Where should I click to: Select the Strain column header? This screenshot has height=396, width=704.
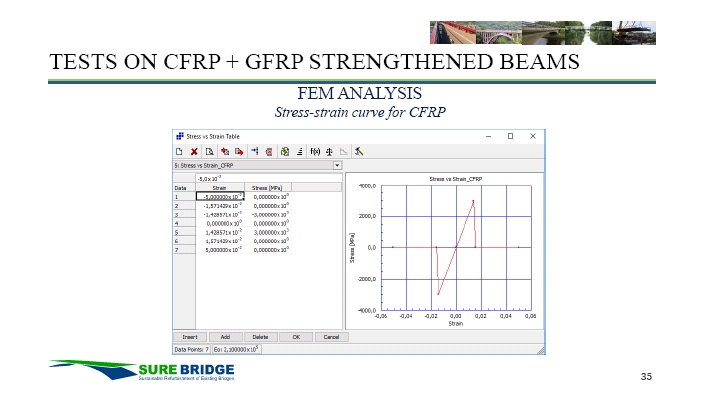(220, 188)
